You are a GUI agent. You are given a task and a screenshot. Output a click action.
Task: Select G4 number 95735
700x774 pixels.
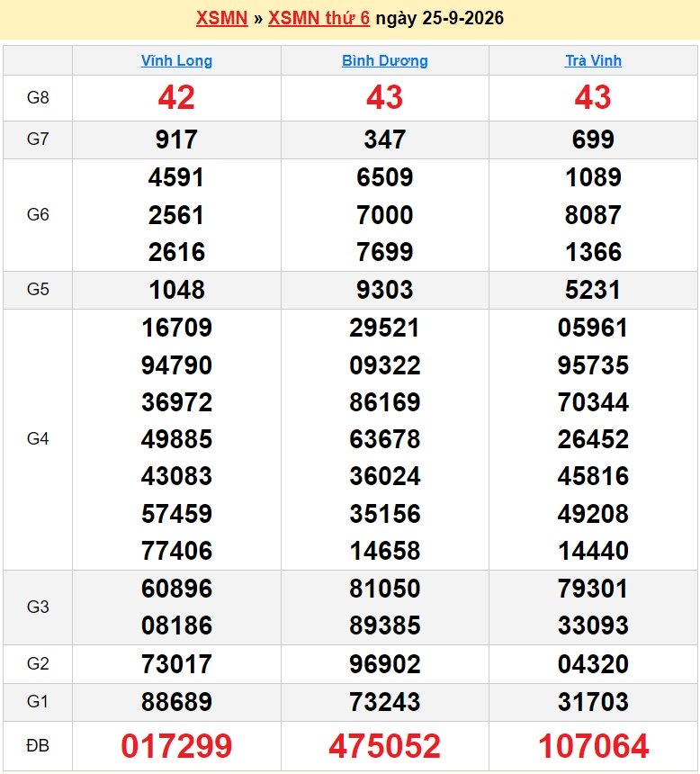593,365
